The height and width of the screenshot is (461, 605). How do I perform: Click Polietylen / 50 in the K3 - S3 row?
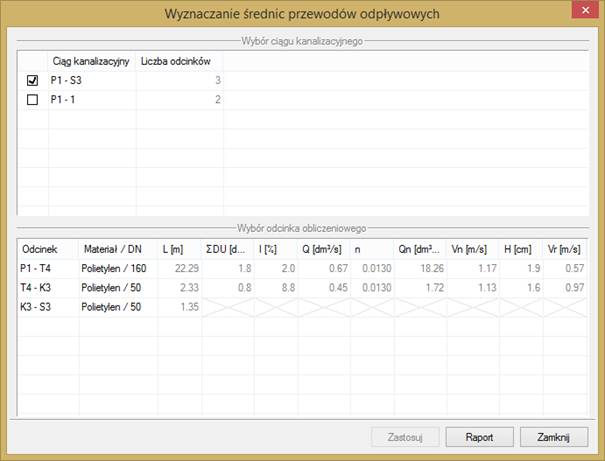tap(118, 307)
